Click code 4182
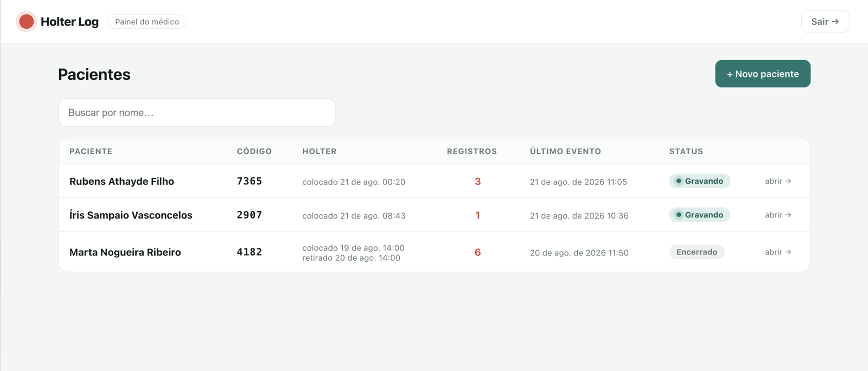The width and height of the screenshot is (868, 371). coord(249,252)
